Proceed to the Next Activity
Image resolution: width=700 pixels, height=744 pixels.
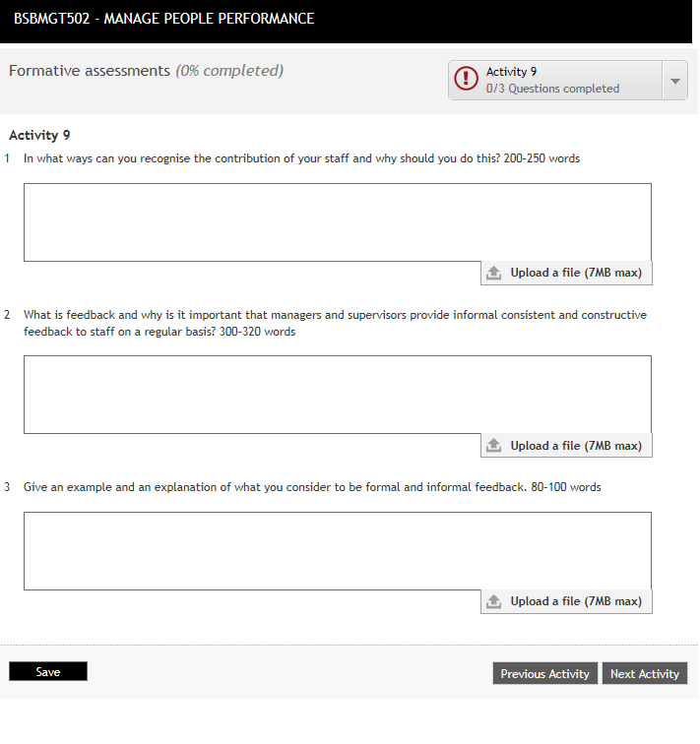pos(644,674)
